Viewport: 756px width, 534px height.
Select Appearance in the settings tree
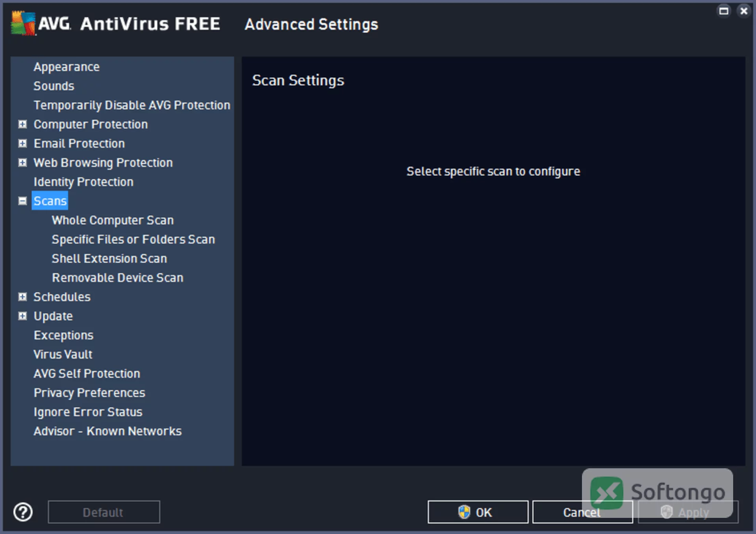click(67, 67)
